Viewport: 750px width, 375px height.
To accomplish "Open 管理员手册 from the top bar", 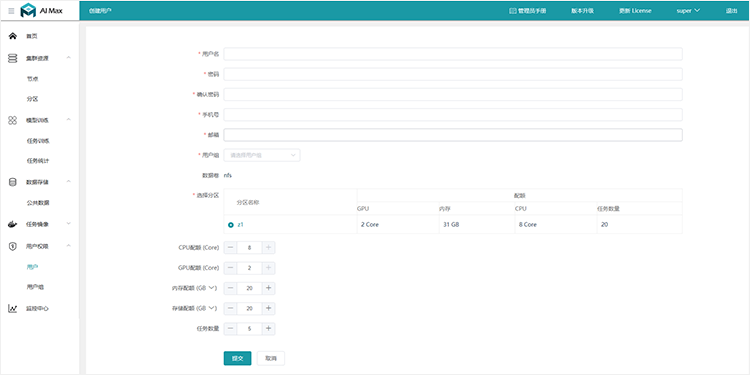I will tap(528, 11).
